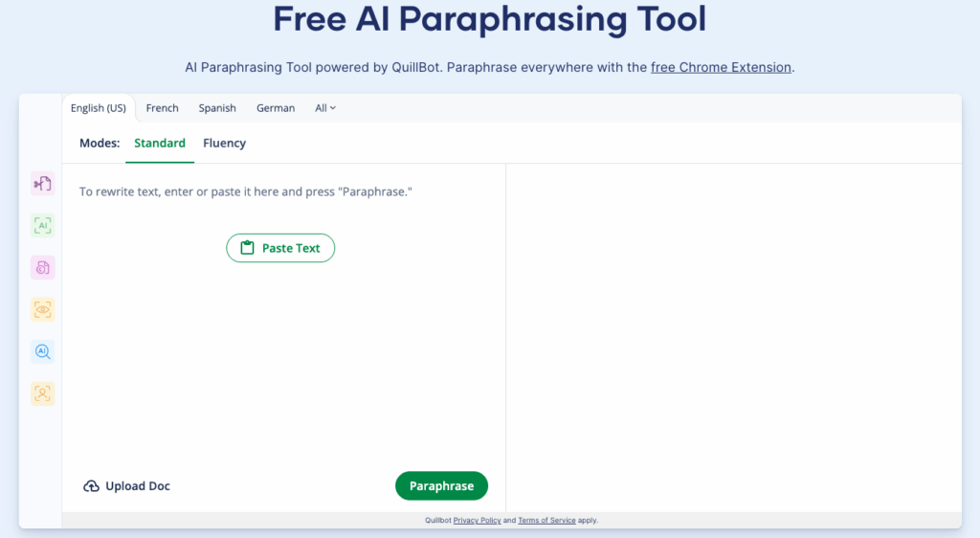Image resolution: width=980 pixels, height=538 pixels.
Task: Open the blue AI magnifier sidebar tool
Action: point(42,351)
